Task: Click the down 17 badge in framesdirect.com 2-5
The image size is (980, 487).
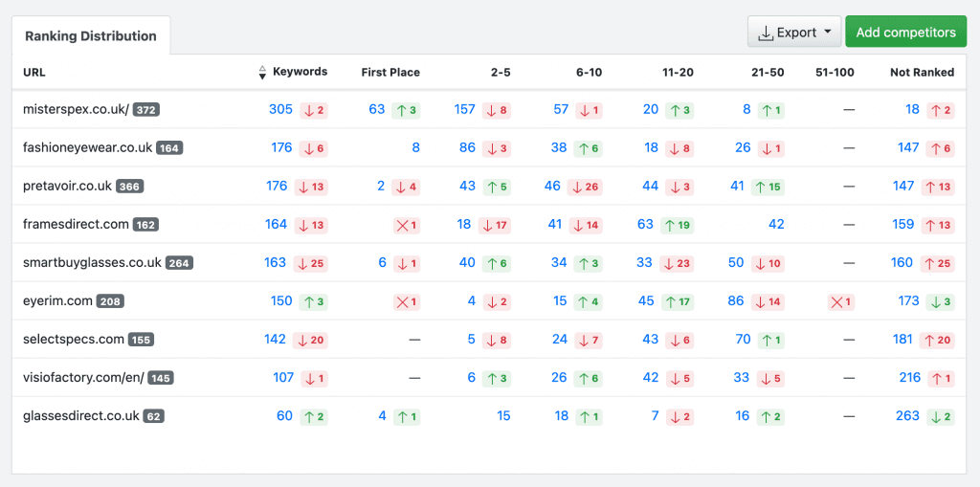Action: [x=495, y=225]
